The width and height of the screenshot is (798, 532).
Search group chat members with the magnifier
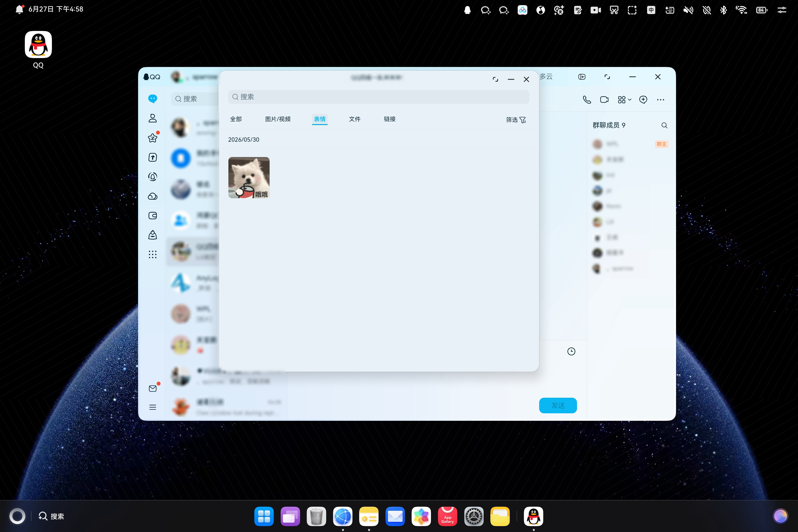click(x=664, y=126)
